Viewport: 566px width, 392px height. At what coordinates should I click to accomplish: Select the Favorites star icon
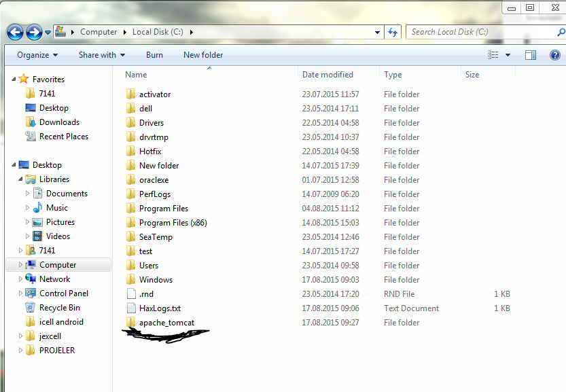click(x=24, y=79)
